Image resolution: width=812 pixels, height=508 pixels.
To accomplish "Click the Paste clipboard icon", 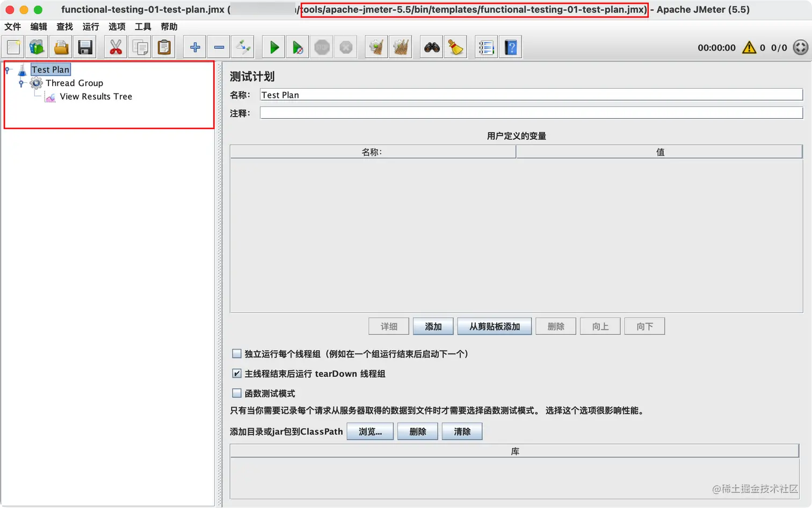I will [164, 47].
